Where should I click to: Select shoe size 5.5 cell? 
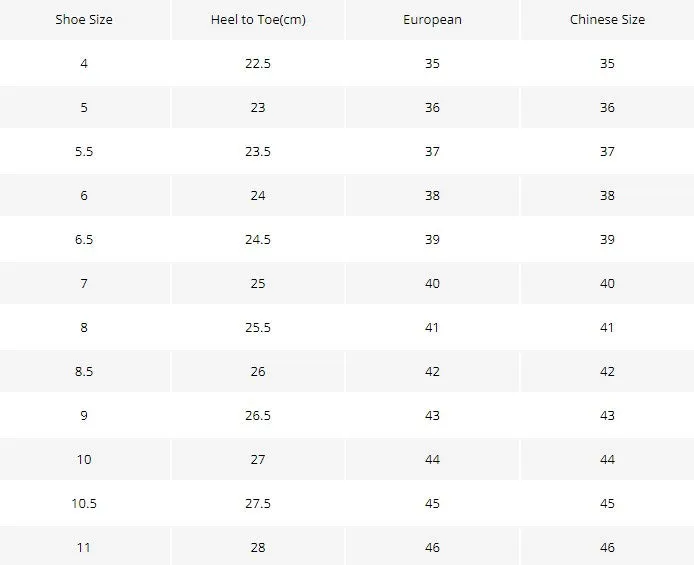[84, 152]
